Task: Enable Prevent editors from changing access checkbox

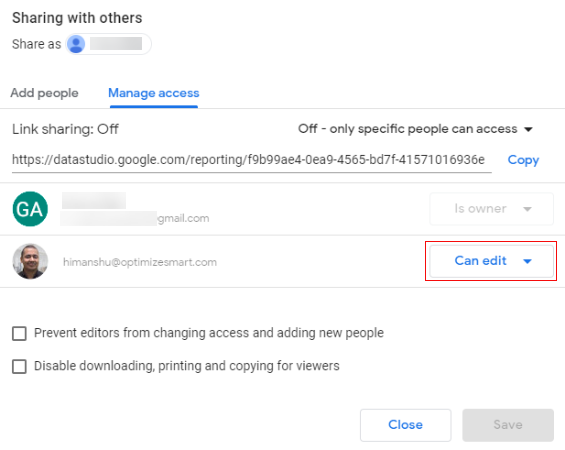Action: pyautogui.click(x=19, y=333)
